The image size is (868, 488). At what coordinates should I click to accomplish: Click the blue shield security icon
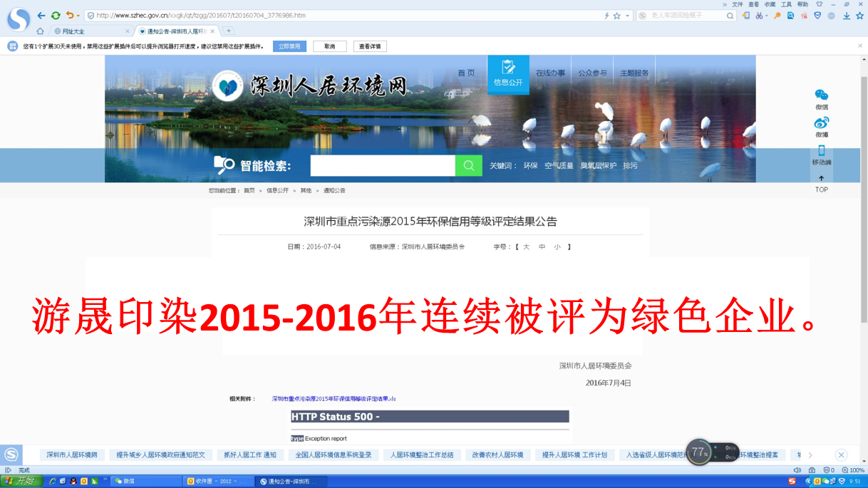pyautogui.click(x=817, y=15)
